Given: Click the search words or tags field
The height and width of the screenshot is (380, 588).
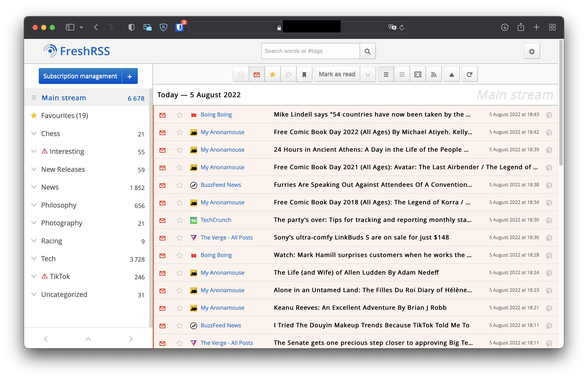Looking at the screenshot, I should point(310,51).
